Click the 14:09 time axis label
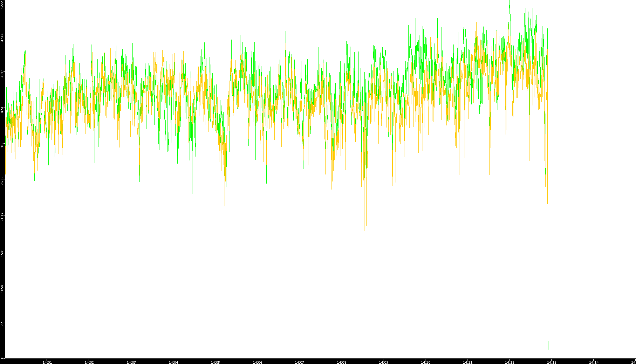The width and height of the screenshot is (636, 364). [383, 362]
